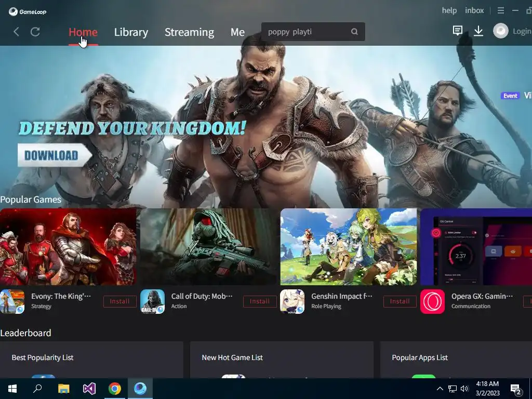Open the Me tab
Viewport: 532px width, 399px height.
237,32
